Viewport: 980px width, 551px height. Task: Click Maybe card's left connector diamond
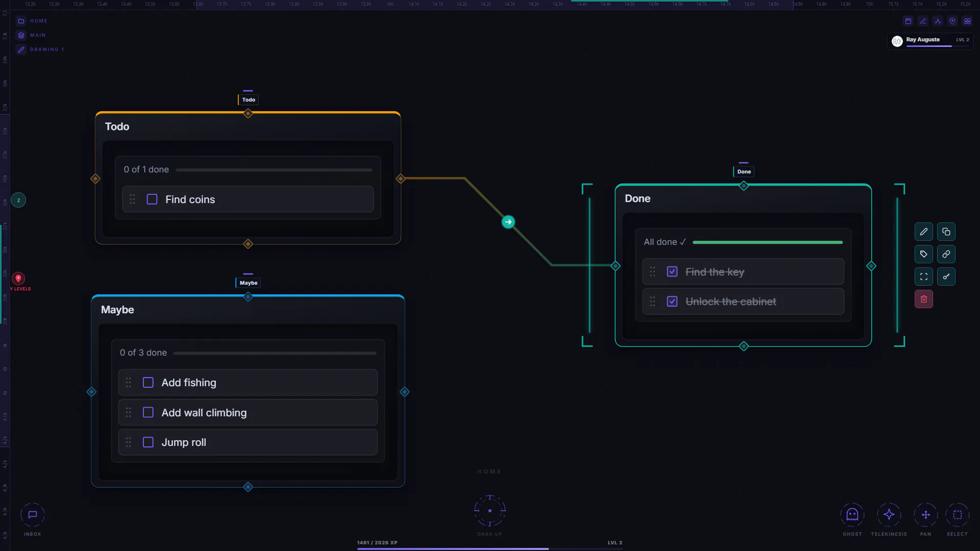pos(91,392)
